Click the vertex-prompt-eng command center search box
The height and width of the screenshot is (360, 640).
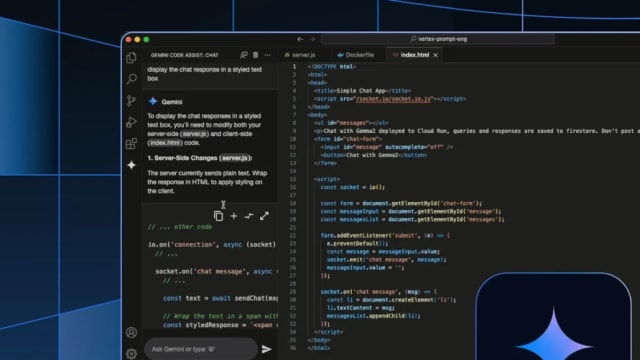pos(438,39)
